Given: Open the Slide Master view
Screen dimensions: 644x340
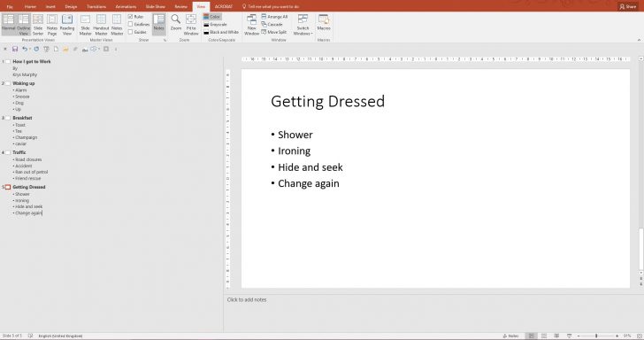Looking at the screenshot, I should (85, 25).
